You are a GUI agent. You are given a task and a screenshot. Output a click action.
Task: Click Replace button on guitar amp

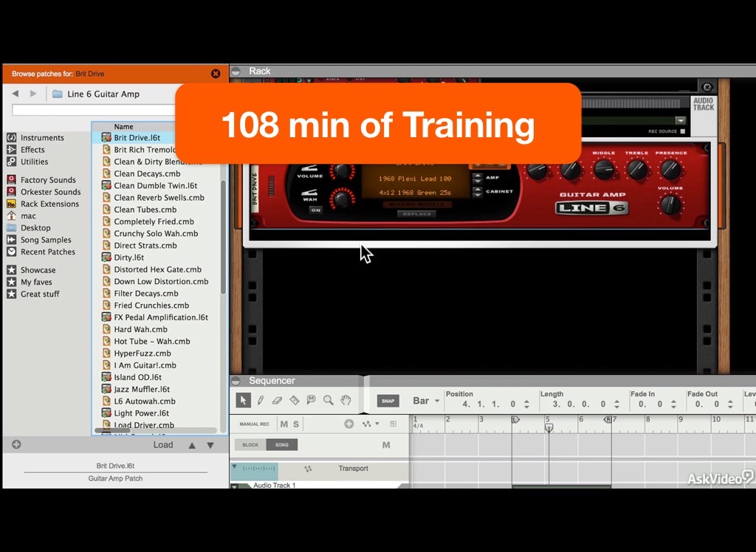click(417, 214)
